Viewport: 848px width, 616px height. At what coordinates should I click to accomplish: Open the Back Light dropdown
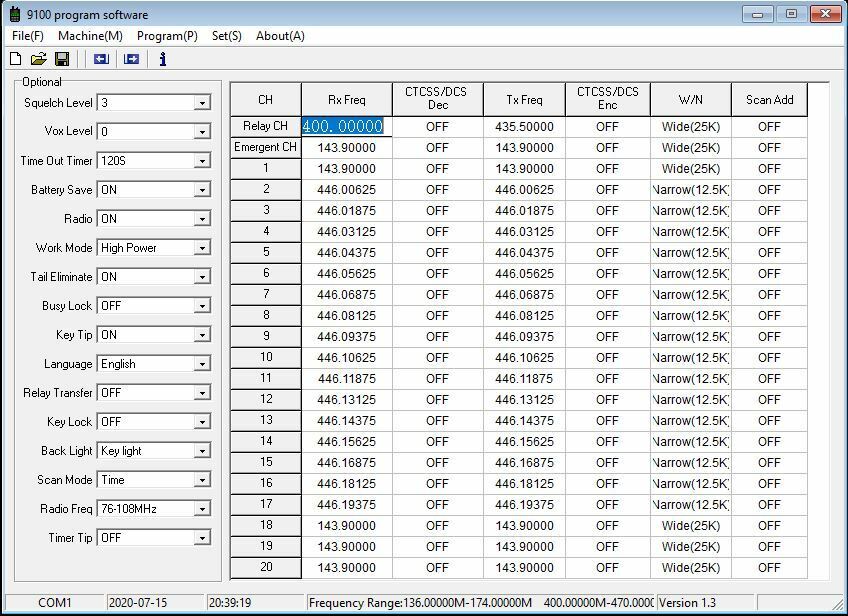coord(202,451)
